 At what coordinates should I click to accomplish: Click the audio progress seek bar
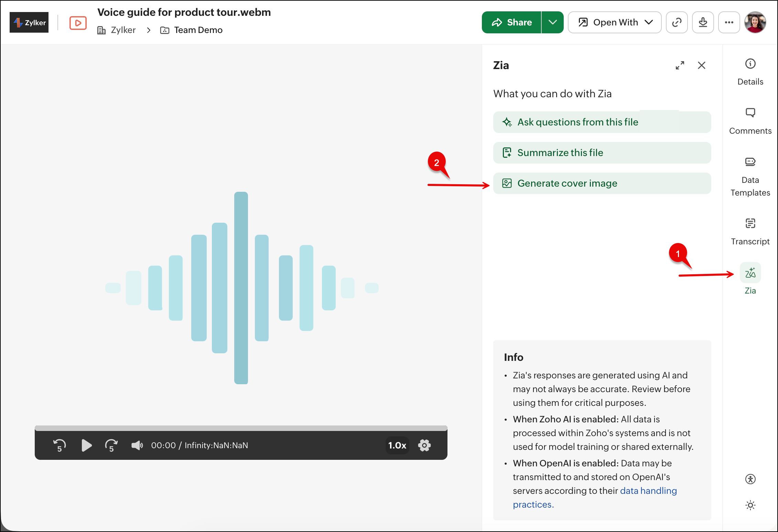pyautogui.click(x=241, y=428)
